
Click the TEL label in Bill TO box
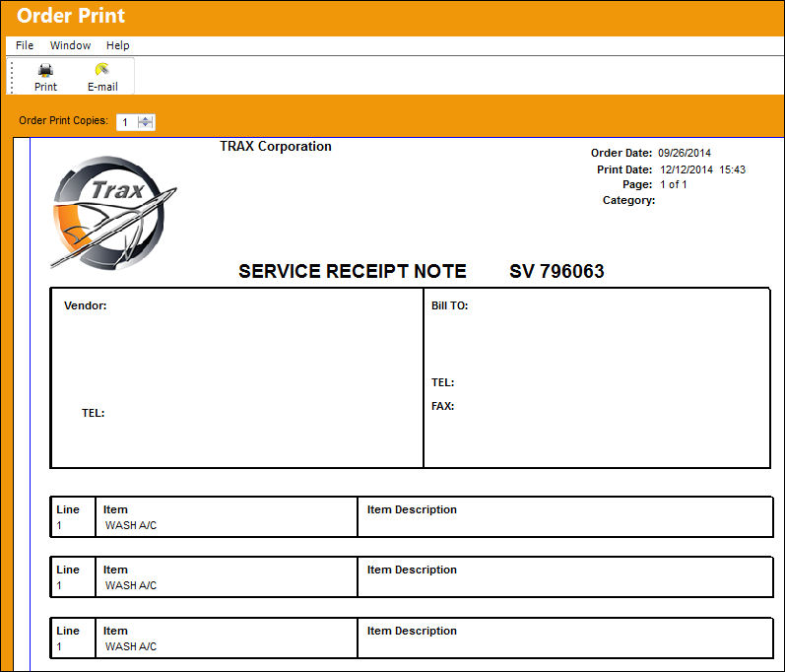click(442, 382)
